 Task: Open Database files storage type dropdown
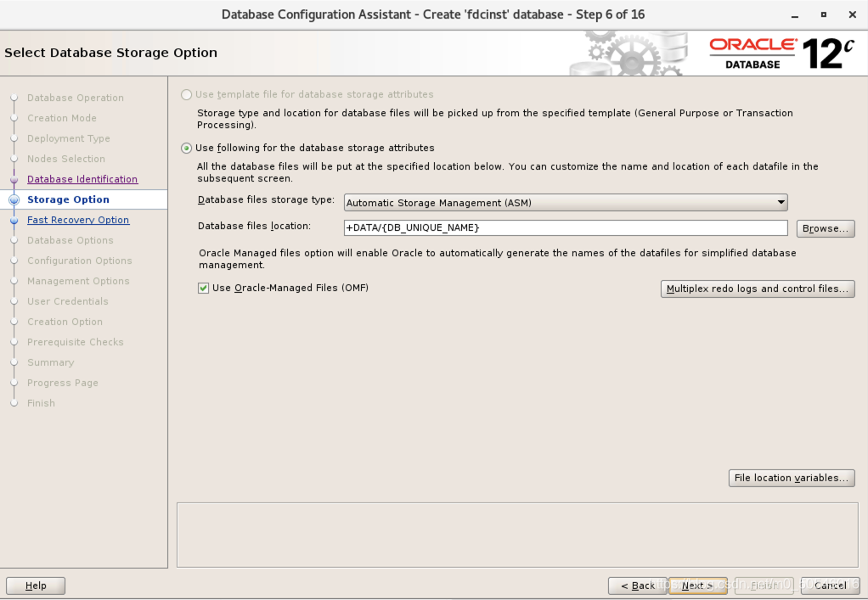click(x=566, y=202)
